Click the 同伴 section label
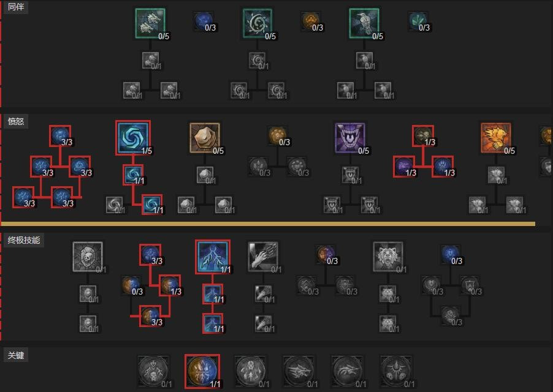The image size is (553, 392). 16,7
